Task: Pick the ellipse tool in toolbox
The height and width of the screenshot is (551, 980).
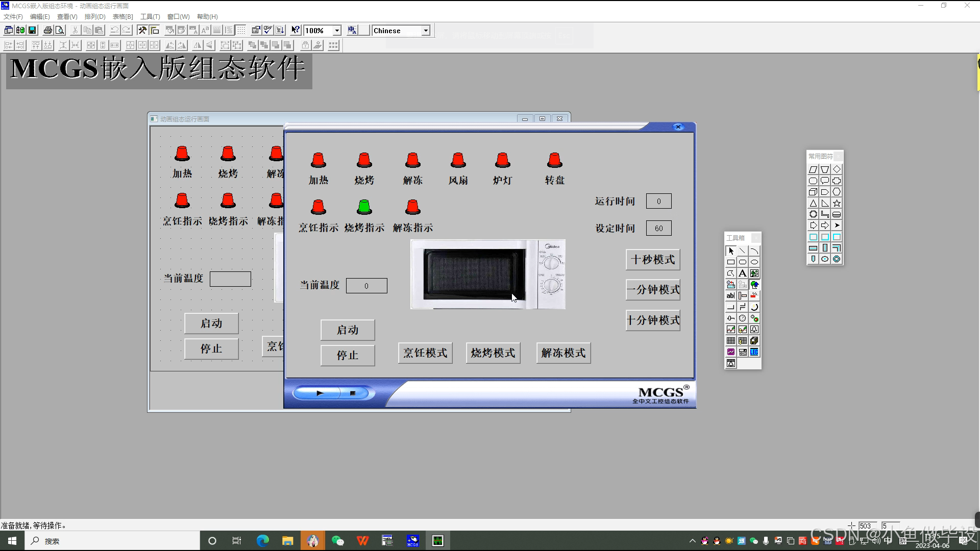Action: pos(754,262)
